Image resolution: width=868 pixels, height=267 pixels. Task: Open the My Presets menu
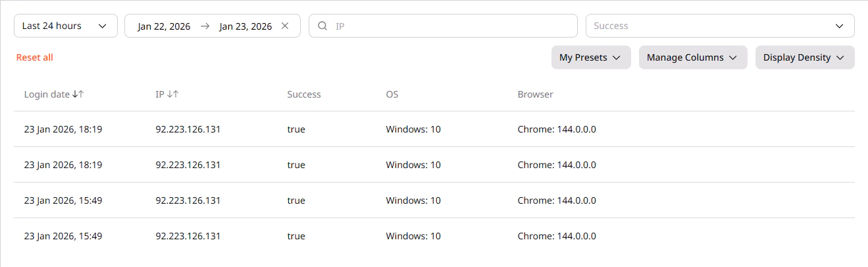[591, 57]
